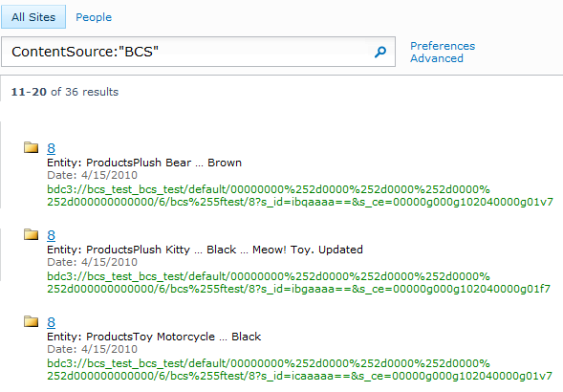
Task: Click the 11-20 of 36 results count
Action: tap(65, 92)
